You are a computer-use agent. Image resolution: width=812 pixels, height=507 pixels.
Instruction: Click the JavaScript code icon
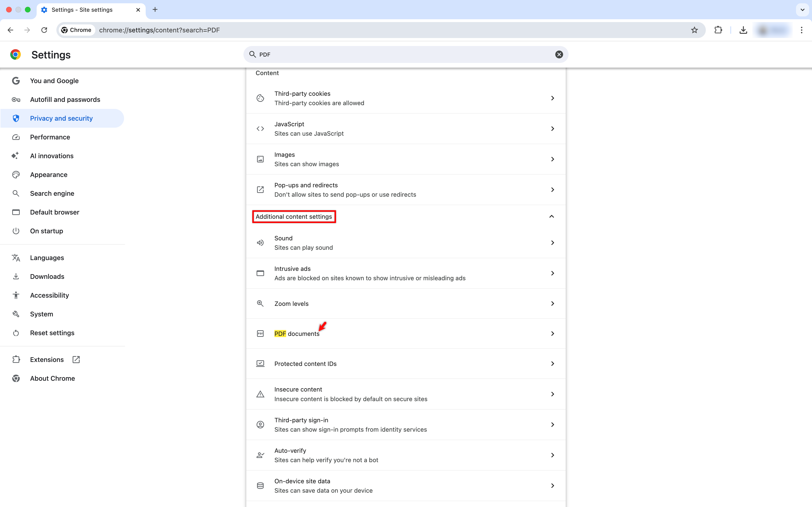260,128
